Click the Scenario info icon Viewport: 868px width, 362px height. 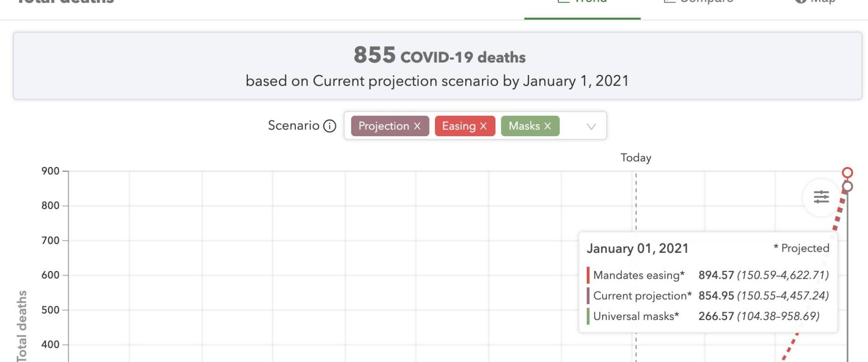330,126
